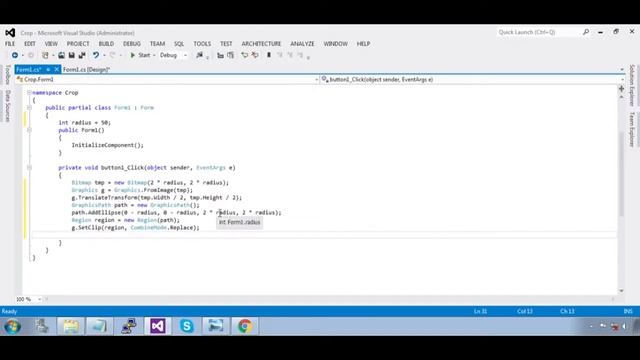
Task: Open the file explorer taskbar icon
Action: (x=71, y=326)
